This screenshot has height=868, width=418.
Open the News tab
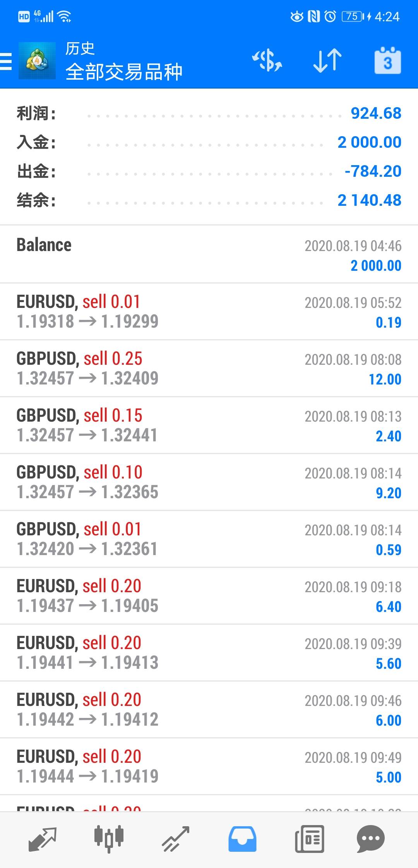click(x=309, y=839)
